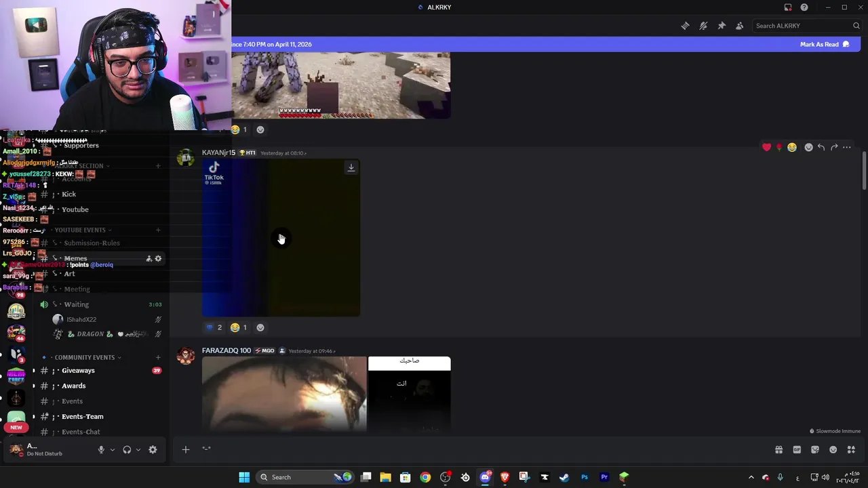868x488 pixels.
Task: Open Windows Start menu
Action: coord(244,477)
